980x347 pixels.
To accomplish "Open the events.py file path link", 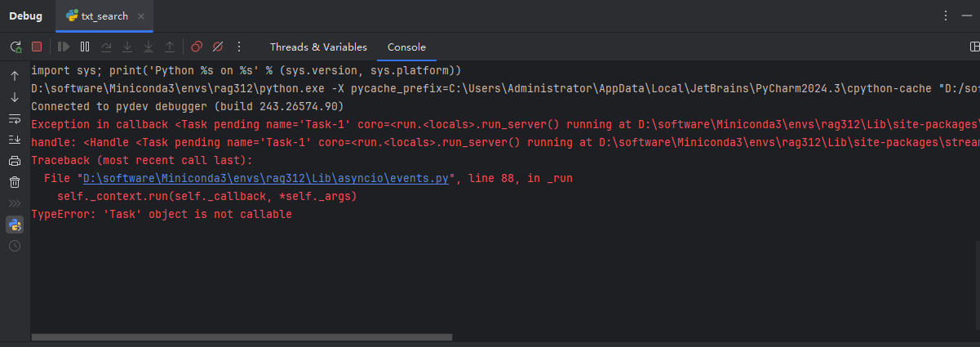I will 266,179.
